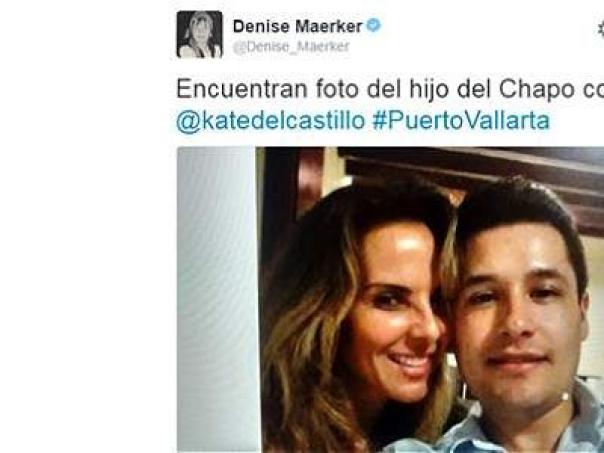The image size is (604, 453).
Task: Click the word "Encuentran" in the tweet
Action: 242,89
